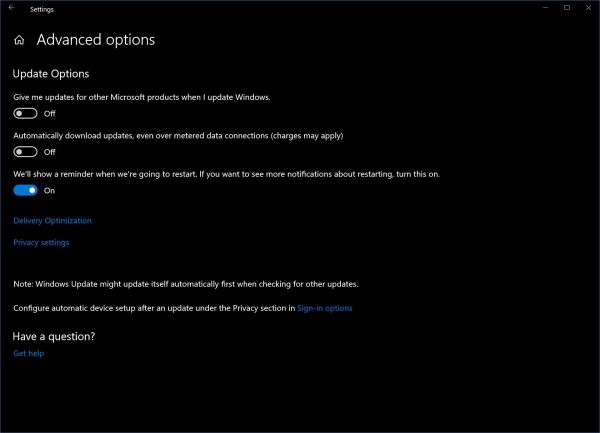Click the "Give me updates" description text
The width and height of the screenshot is (600, 433).
(142, 97)
